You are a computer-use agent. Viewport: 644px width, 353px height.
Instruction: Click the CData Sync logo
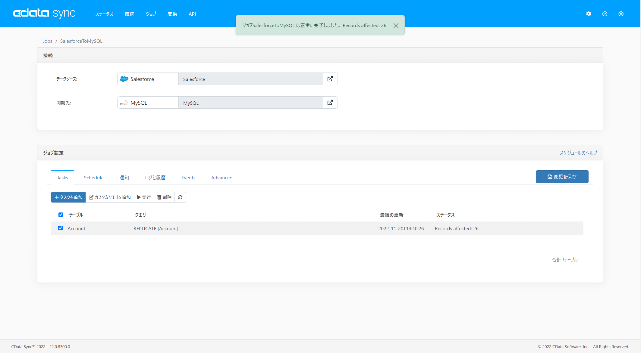[x=44, y=13]
